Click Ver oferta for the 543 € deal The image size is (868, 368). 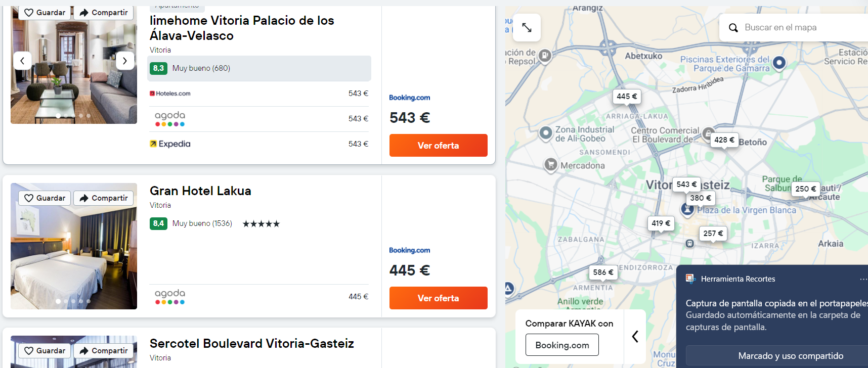point(438,146)
